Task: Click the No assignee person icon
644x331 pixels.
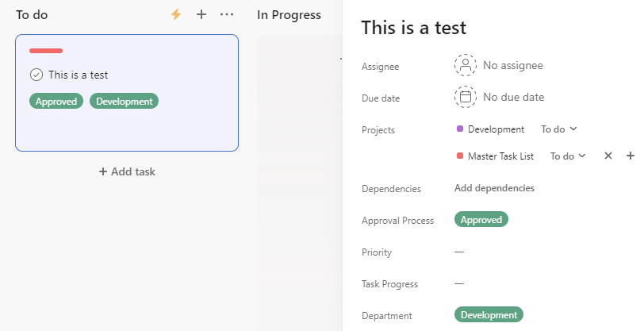Action: tap(465, 65)
